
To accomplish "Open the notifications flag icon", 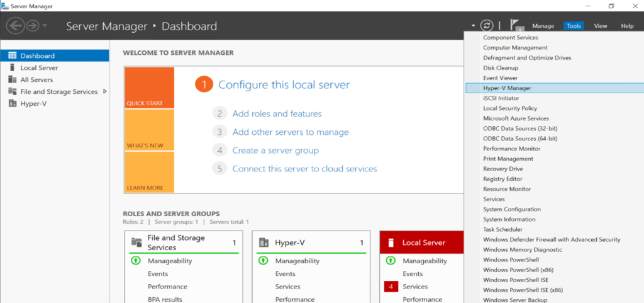I will [x=517, y=25].
